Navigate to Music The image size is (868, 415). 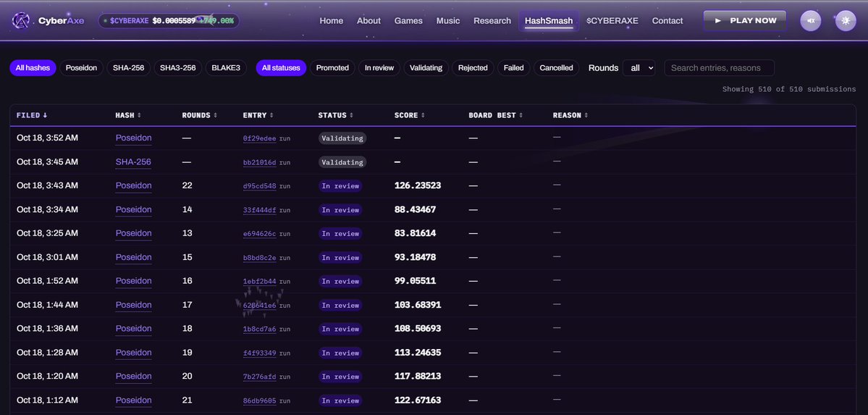[x=448, y=21]
